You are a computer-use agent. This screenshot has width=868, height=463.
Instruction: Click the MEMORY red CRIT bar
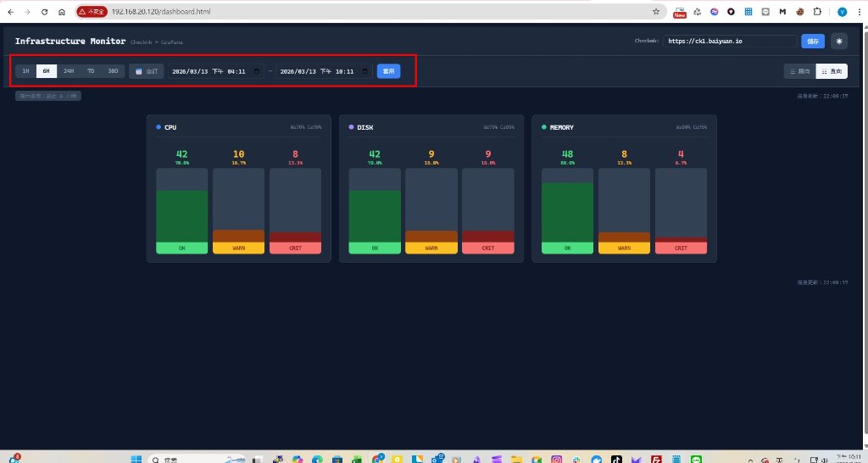click(681, 240)
